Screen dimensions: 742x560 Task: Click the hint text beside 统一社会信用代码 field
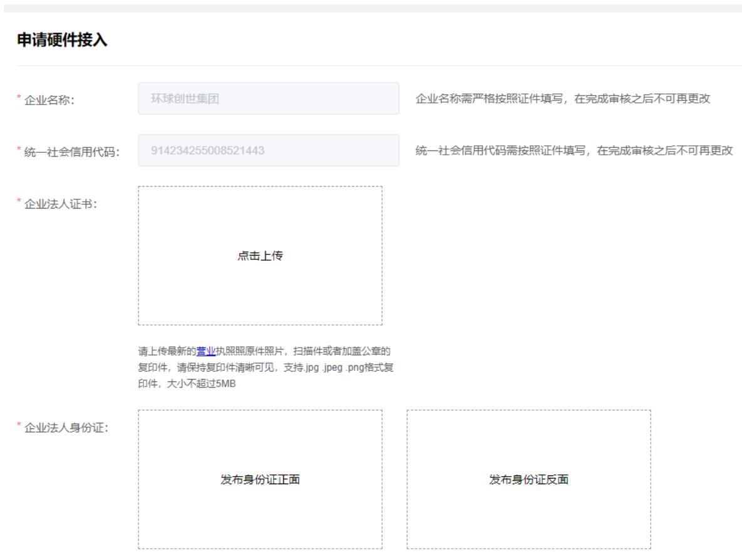574,150
